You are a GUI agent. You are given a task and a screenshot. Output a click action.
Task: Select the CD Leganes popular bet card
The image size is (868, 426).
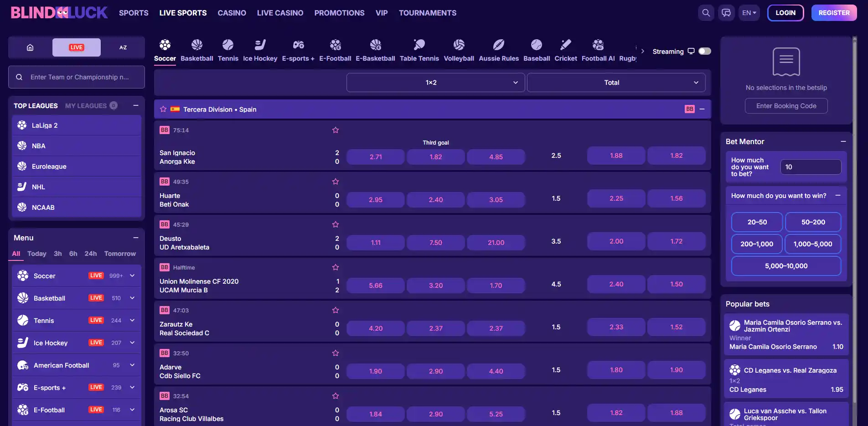(786, 379)
